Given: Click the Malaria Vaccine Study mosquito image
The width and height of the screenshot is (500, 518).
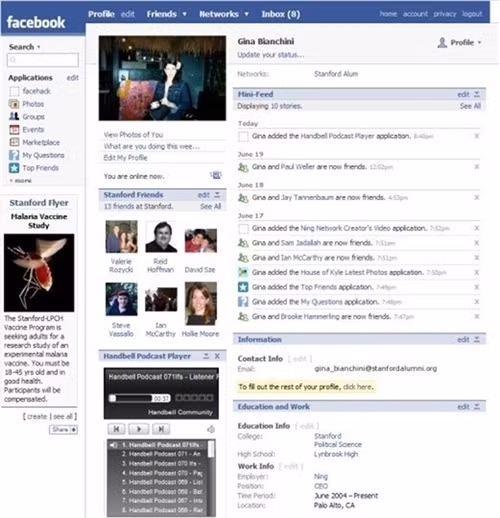Looking at the screenshot, I should (39, 273).
